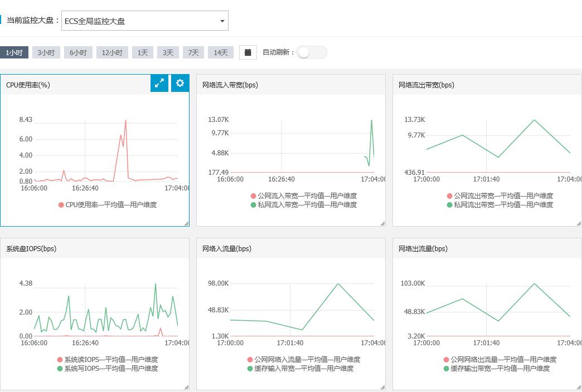Pick the 12小时 time range
This screenshot has height=392, width=582.
coord(112,52)
